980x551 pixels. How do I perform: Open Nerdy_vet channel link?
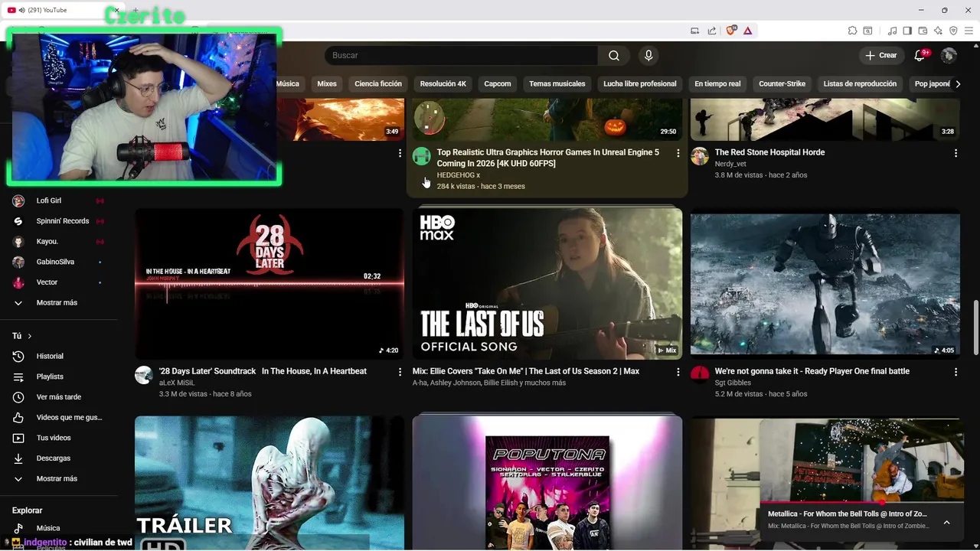click(x=730, y=164)
